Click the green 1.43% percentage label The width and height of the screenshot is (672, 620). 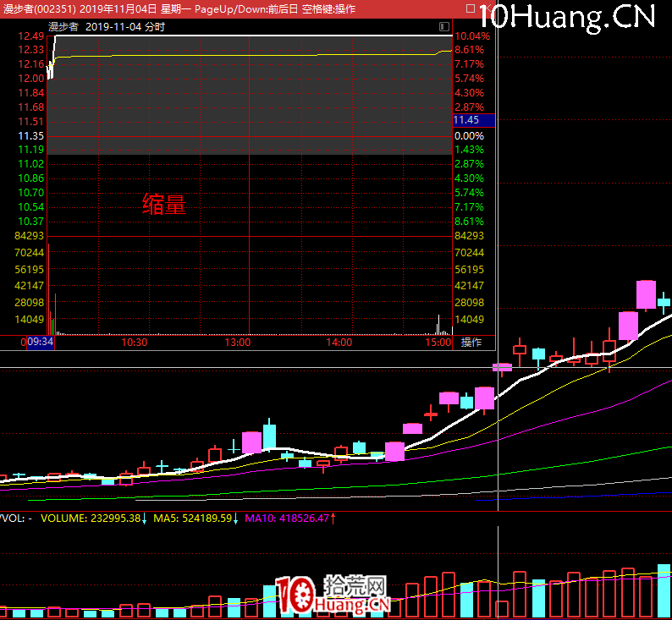(x=469, y=150)
